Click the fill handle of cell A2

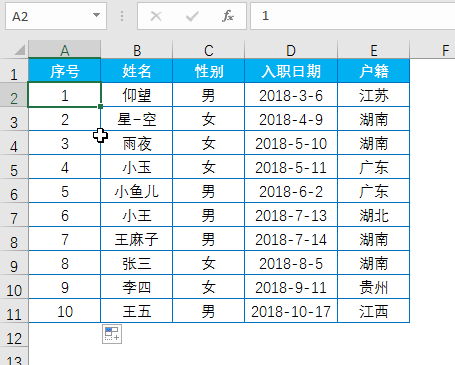click(x=101, y=107)
